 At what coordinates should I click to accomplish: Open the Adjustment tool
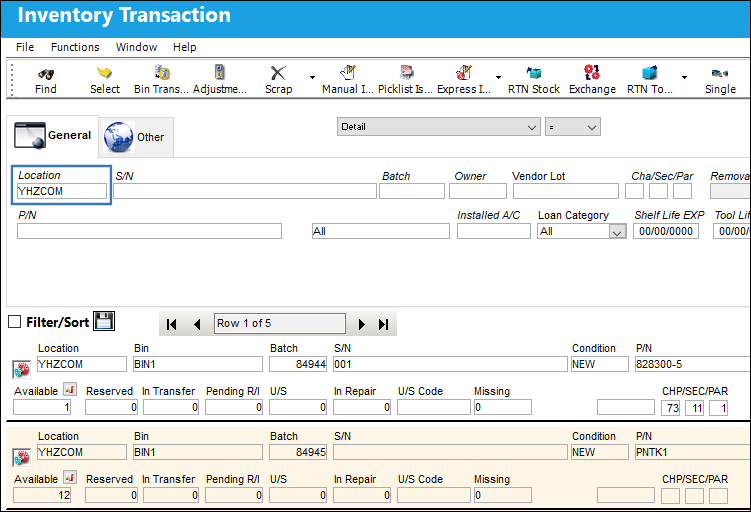(x=219, y=72)
